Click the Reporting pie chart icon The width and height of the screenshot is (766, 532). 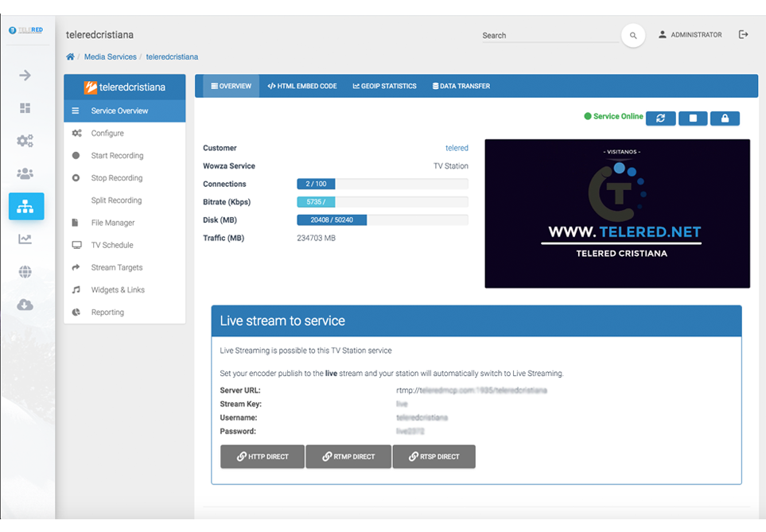(x=76, y=313)
